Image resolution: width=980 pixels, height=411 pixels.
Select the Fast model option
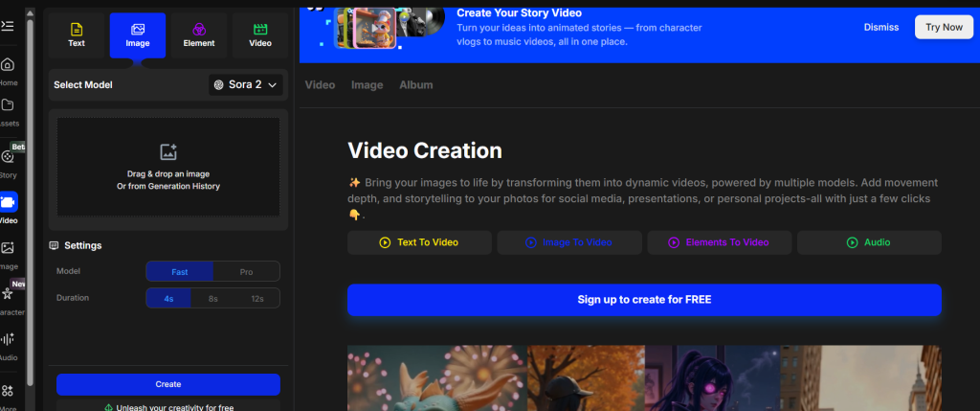179,272
